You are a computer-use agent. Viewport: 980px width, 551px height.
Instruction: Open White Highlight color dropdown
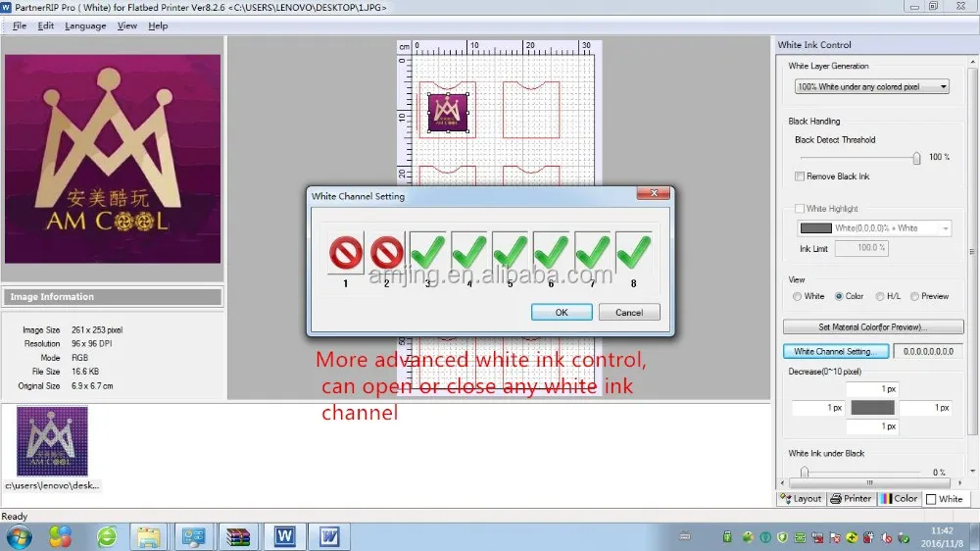(874, 228)
